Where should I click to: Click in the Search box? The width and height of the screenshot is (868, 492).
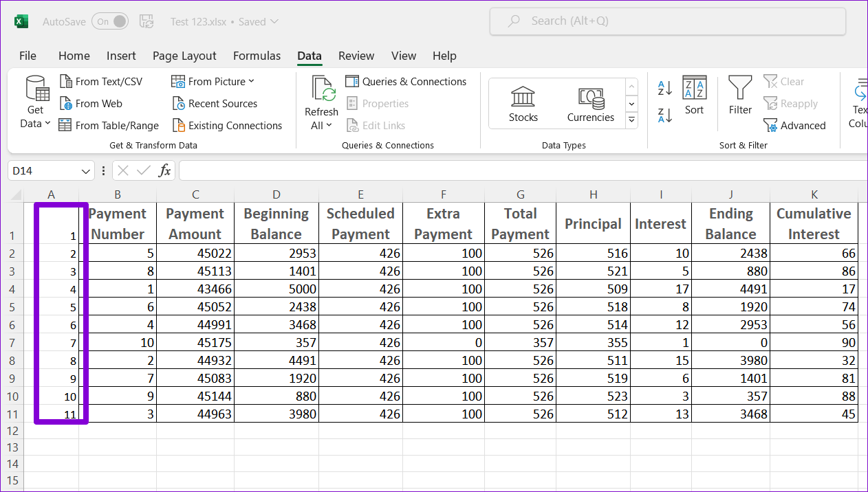pos(667,21)
